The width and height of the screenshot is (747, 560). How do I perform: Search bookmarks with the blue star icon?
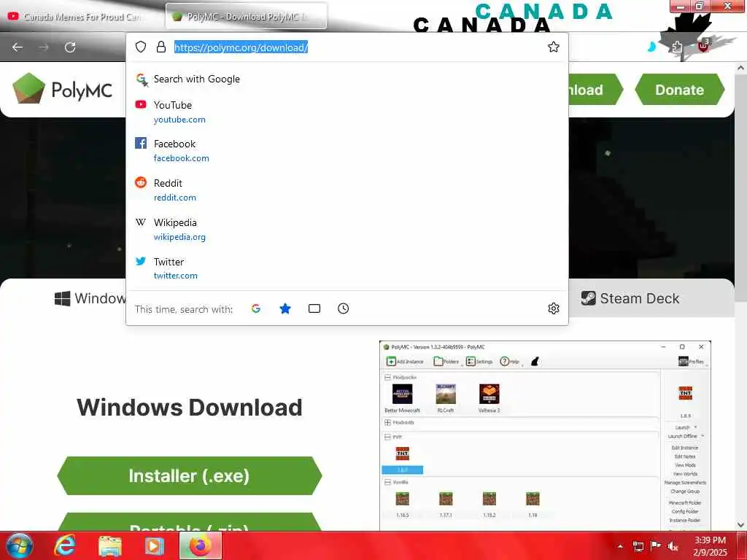tap(285, 308)
